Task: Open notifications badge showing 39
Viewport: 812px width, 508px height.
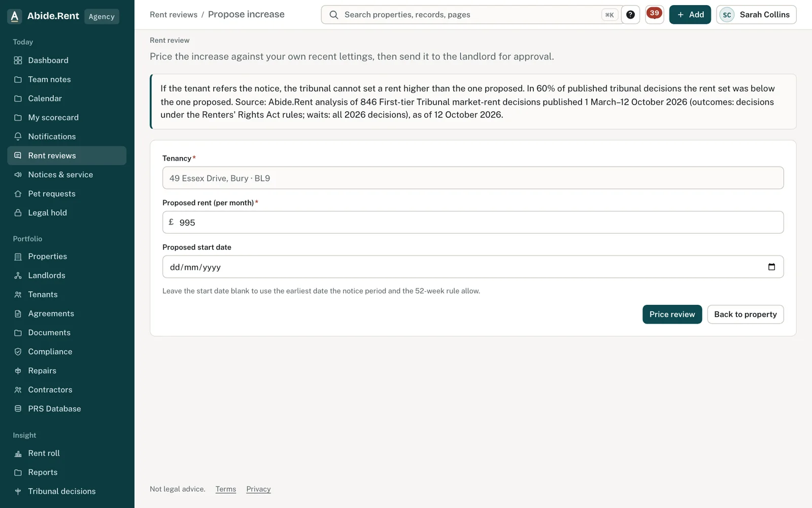Action: (x=654, y=14)
